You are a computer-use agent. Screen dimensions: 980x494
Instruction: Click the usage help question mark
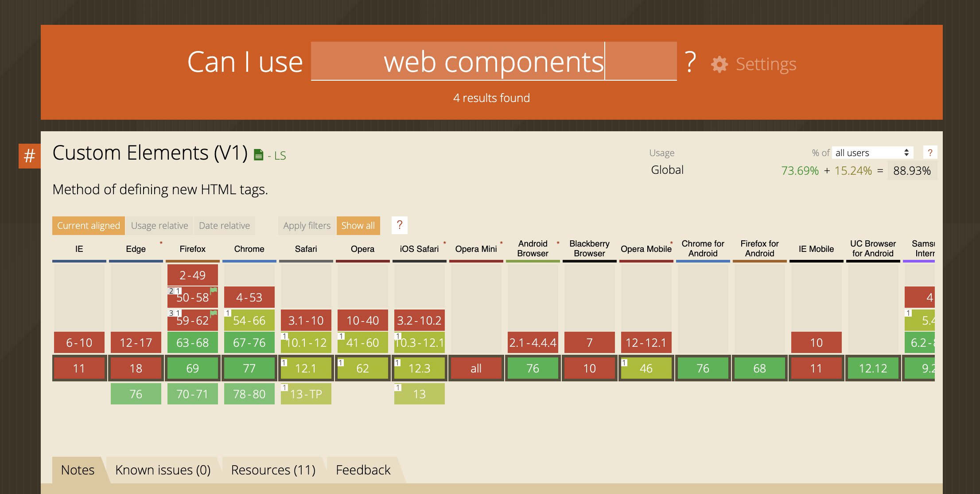point(930,153)
